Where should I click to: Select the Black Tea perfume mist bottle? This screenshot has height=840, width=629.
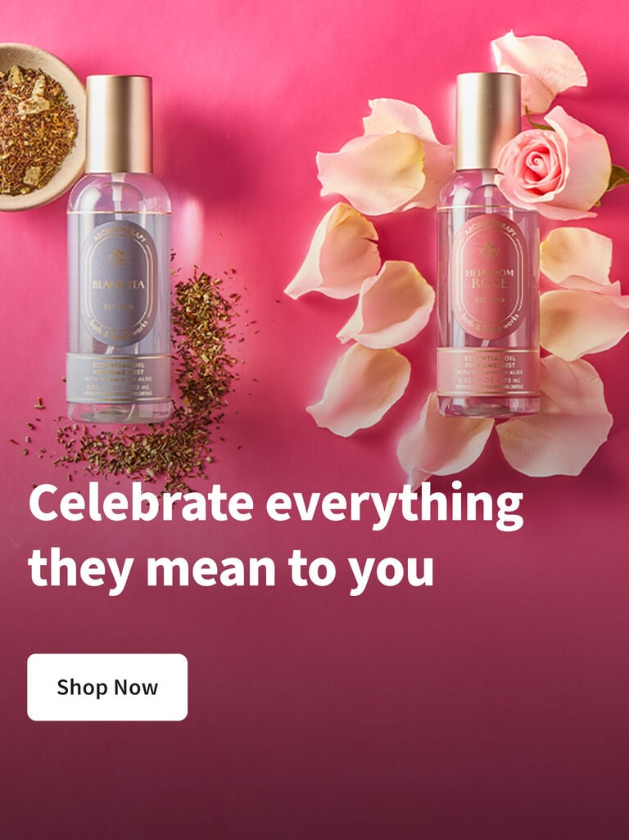point(119,249)
